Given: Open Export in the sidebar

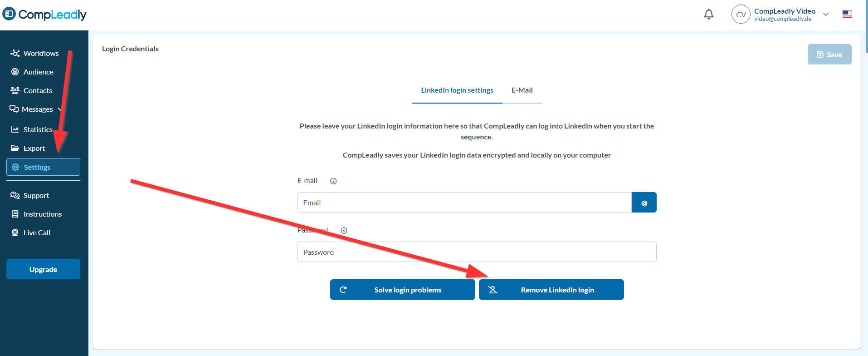Looking at the screenshot, I should pos(28,148).
